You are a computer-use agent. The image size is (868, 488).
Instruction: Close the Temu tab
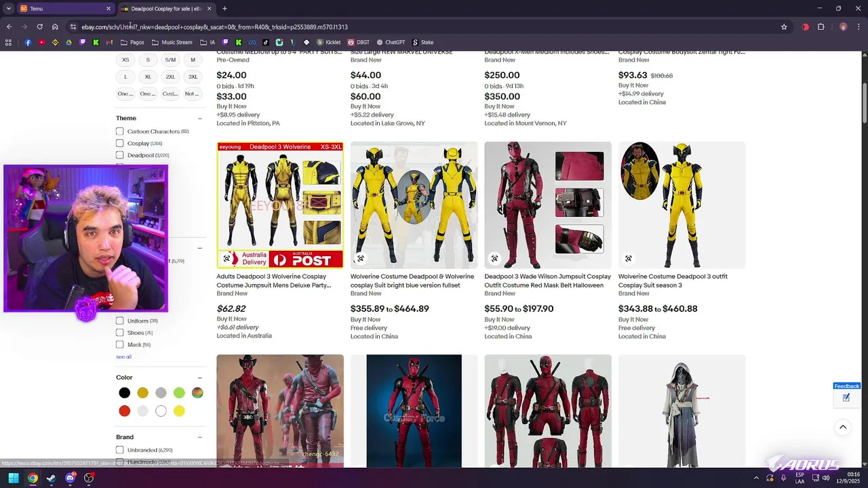coord(108,9)
